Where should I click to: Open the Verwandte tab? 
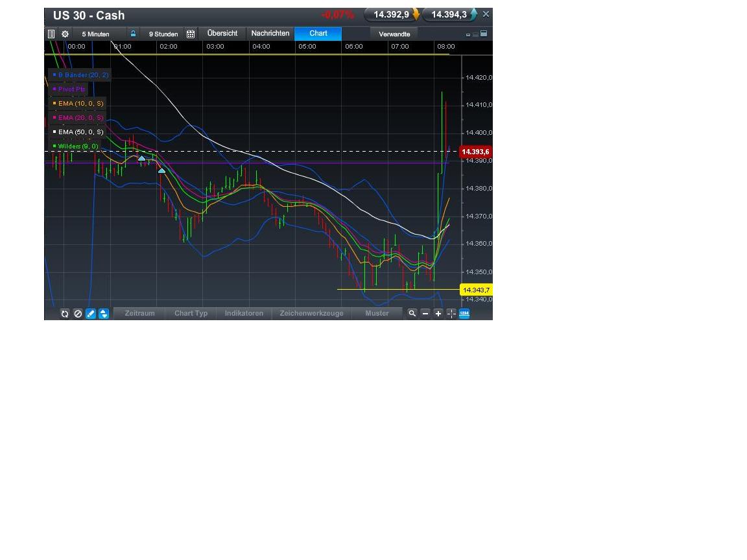coord(394,34)
